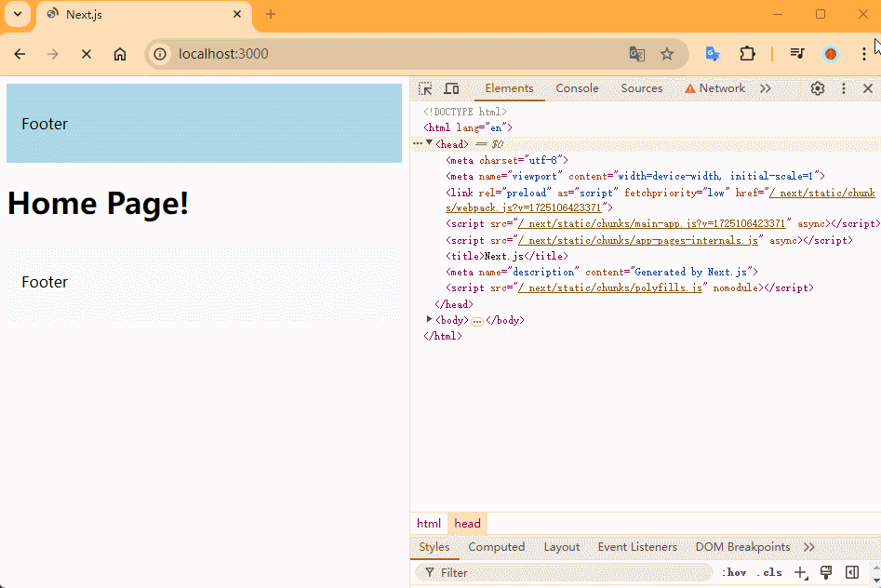Viewport: 881px width, 588px height.
Task: Collapse the head element node
Action: click(x=429, y=143)
